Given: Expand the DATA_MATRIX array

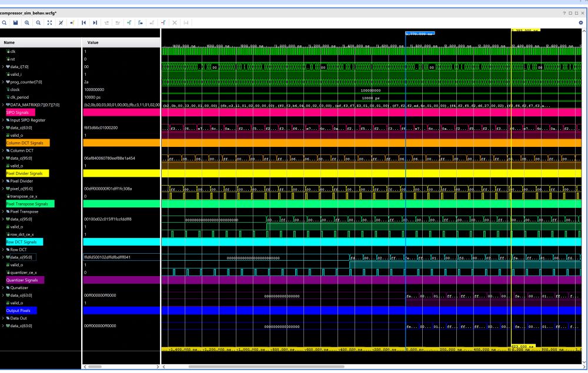Looking at the screenshot, I should [x=3, y=105].
